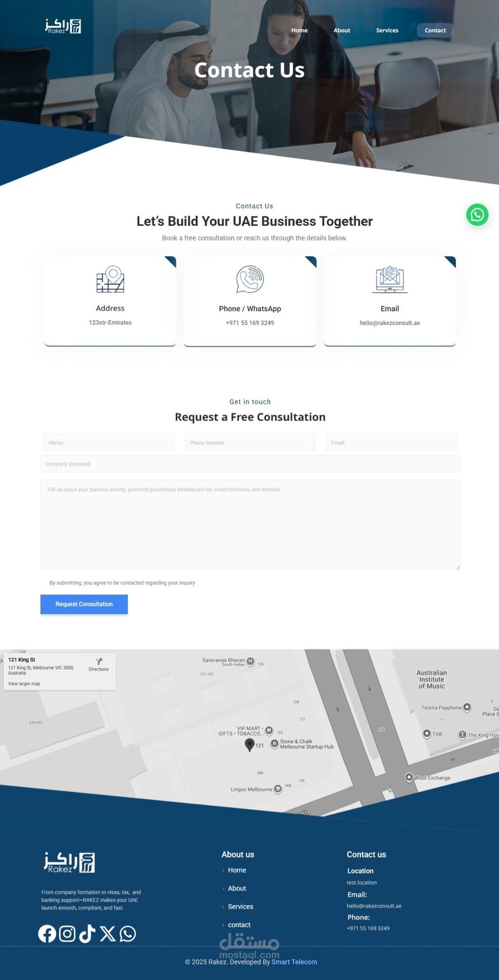Viewport: 499px width, 980px height.
Task: Open the X (Twitter) profile from the footer
Action: tap(108, 933)
